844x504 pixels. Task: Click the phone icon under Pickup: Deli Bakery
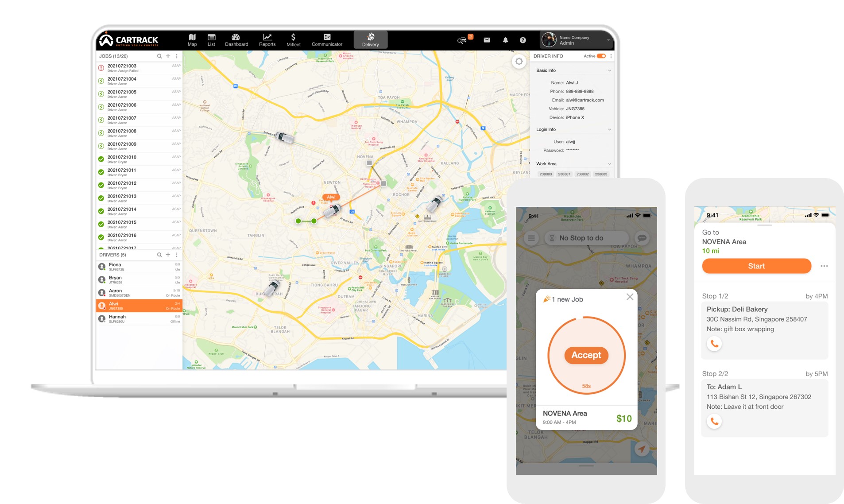pos(714,343)
